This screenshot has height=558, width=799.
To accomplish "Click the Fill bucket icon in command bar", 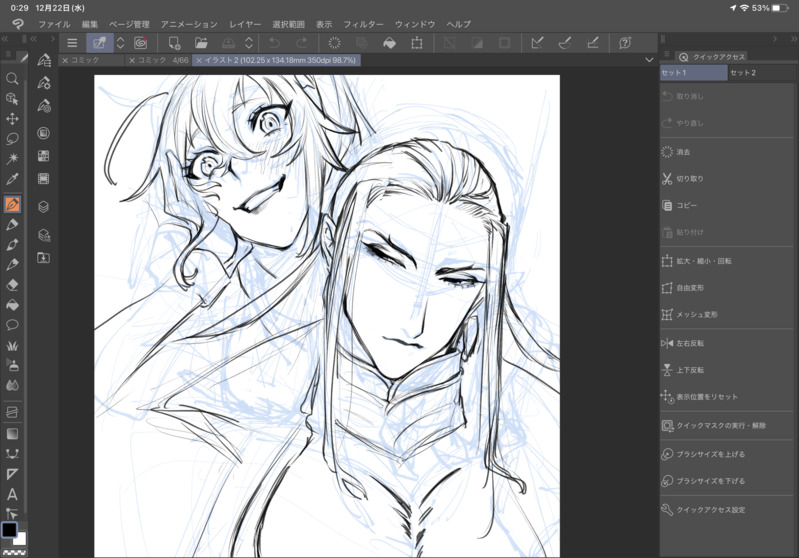I will (389, 43).
